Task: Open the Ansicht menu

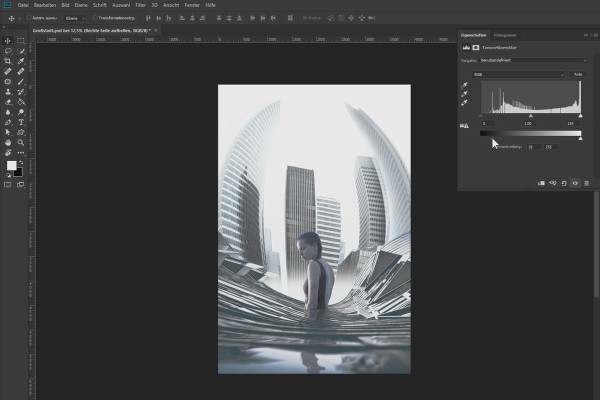Action: point(171,5)
